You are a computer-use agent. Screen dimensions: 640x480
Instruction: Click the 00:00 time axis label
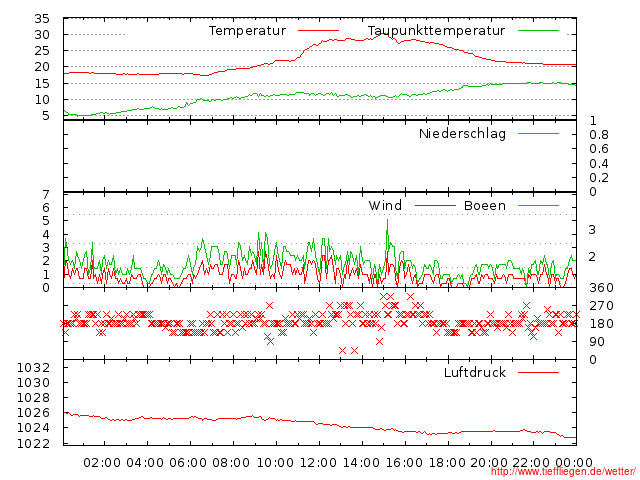coord(574,463)
